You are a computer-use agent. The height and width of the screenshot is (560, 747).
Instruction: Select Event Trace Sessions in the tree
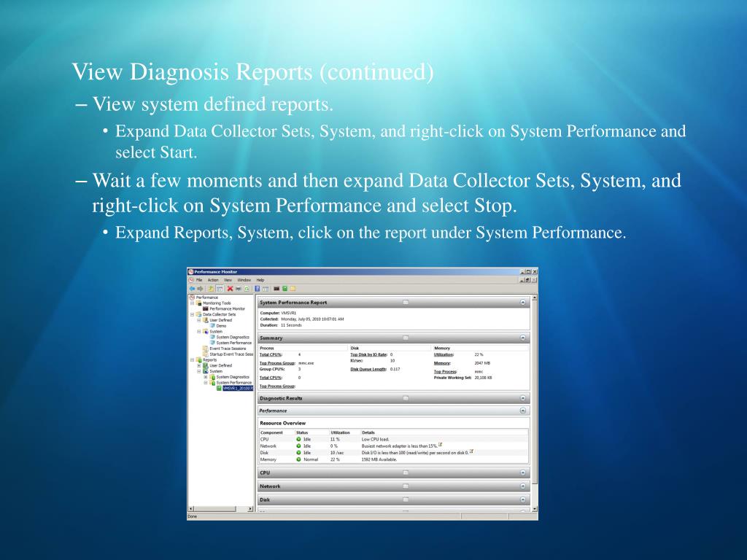pos(228,349)
